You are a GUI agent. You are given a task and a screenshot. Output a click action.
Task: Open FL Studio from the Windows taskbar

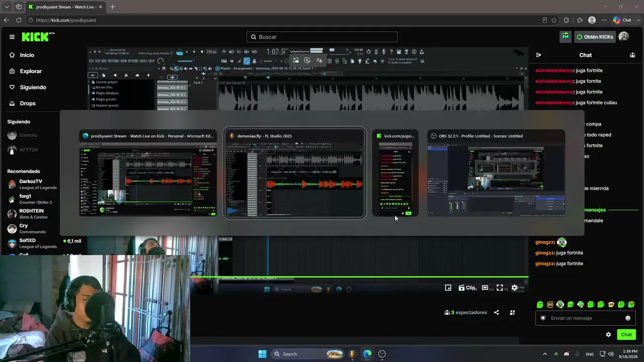(352, 354)
